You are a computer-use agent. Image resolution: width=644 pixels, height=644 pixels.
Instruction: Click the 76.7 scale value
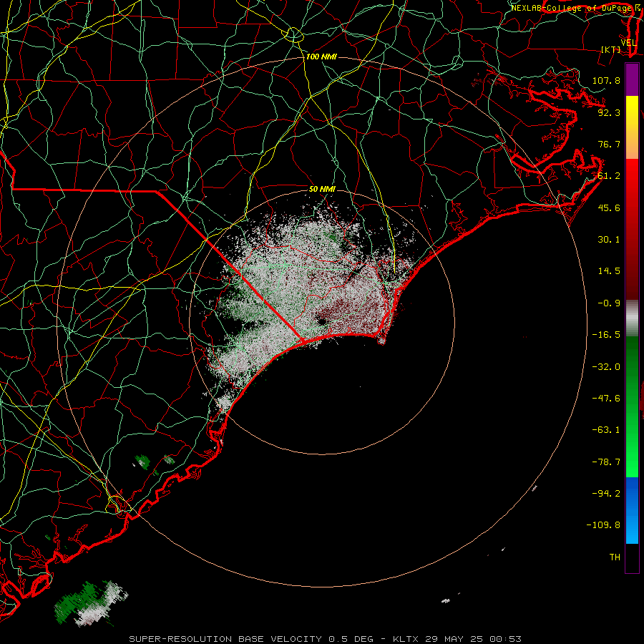point(609,144)
